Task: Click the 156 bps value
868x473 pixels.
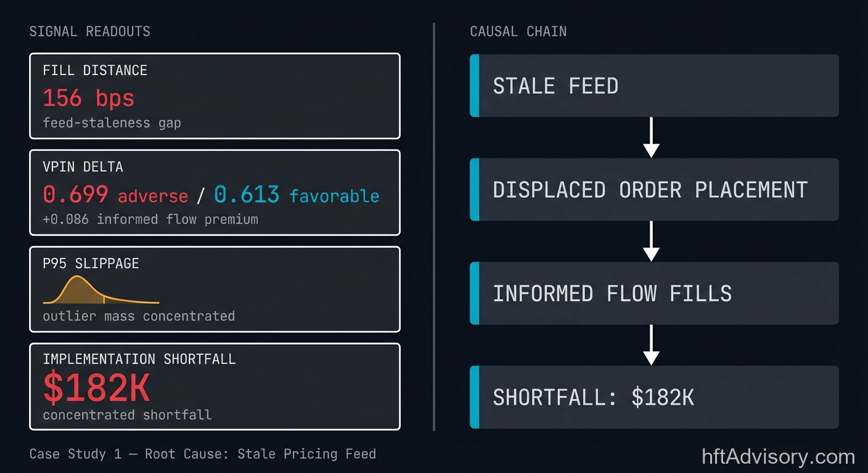Action: point(88,99)
